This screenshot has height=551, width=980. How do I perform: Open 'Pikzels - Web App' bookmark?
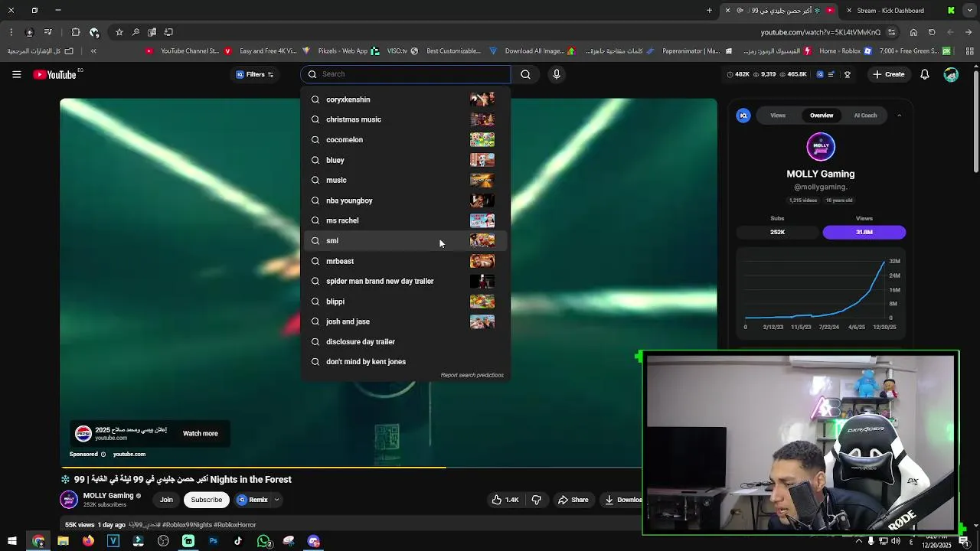[335, 51]
